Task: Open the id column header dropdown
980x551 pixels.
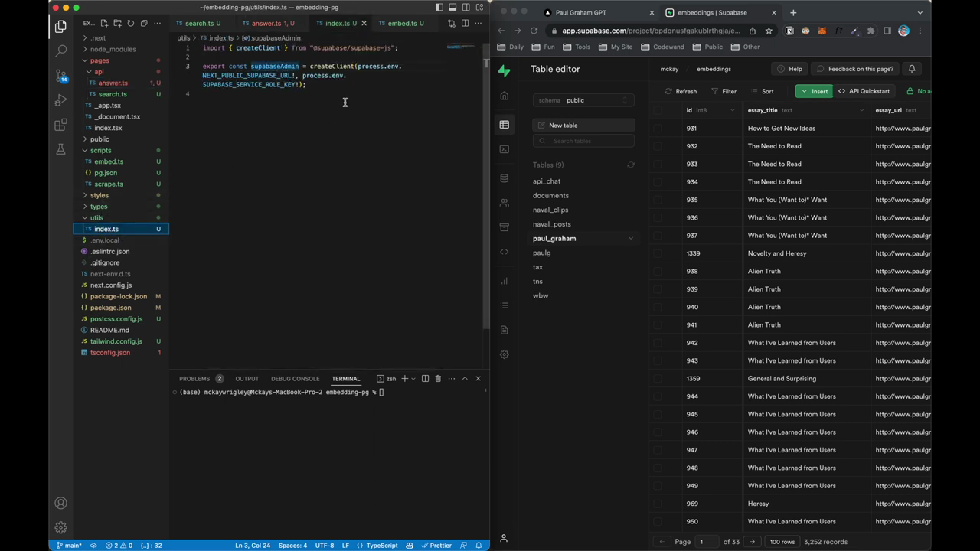Action: (x=733, y=110)
